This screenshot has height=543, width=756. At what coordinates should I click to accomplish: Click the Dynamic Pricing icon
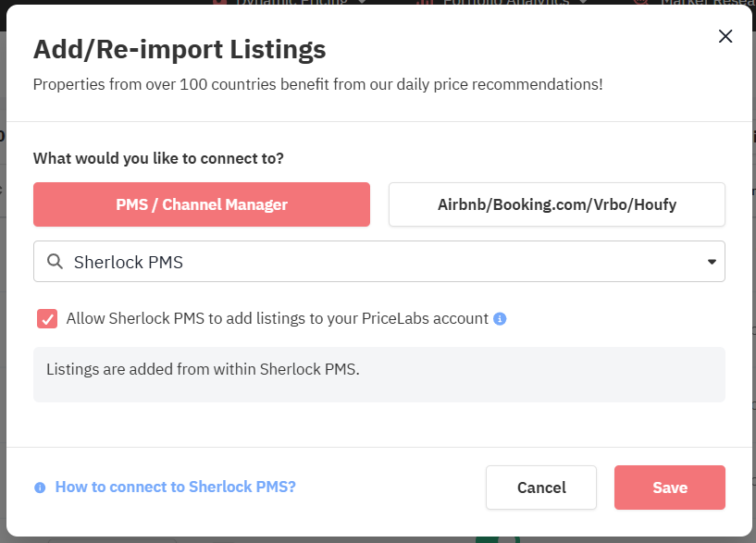(220, 3)
